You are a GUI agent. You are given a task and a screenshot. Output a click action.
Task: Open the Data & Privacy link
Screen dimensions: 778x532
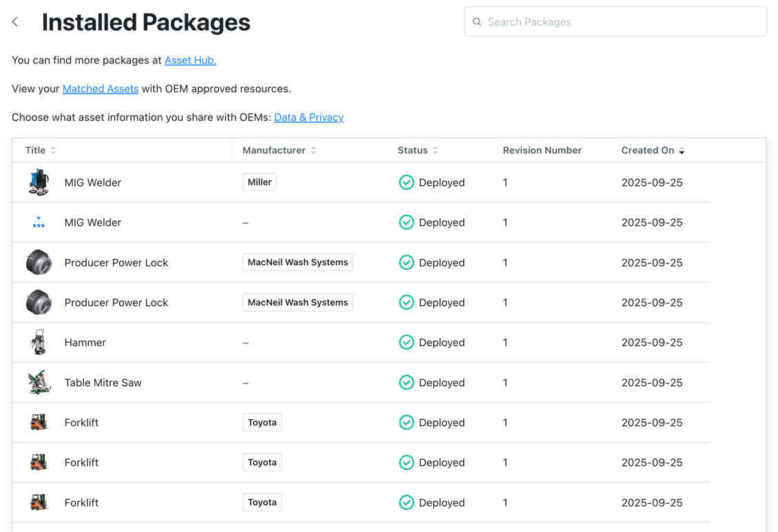click(308, 118)
